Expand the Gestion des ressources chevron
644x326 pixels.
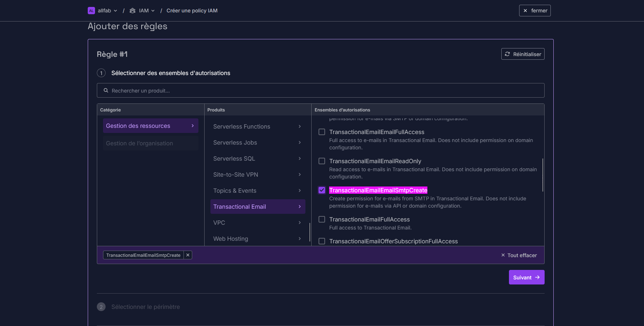click(x=193, y=126)
